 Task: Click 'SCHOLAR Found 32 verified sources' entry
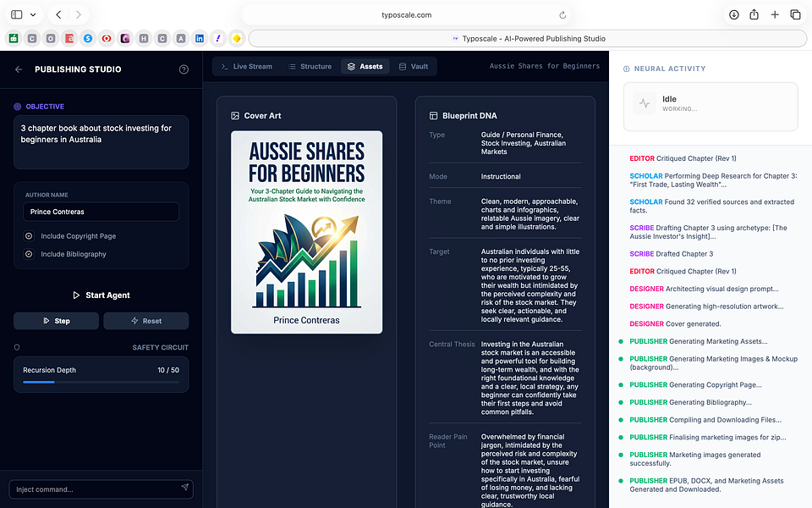[711, 207]
